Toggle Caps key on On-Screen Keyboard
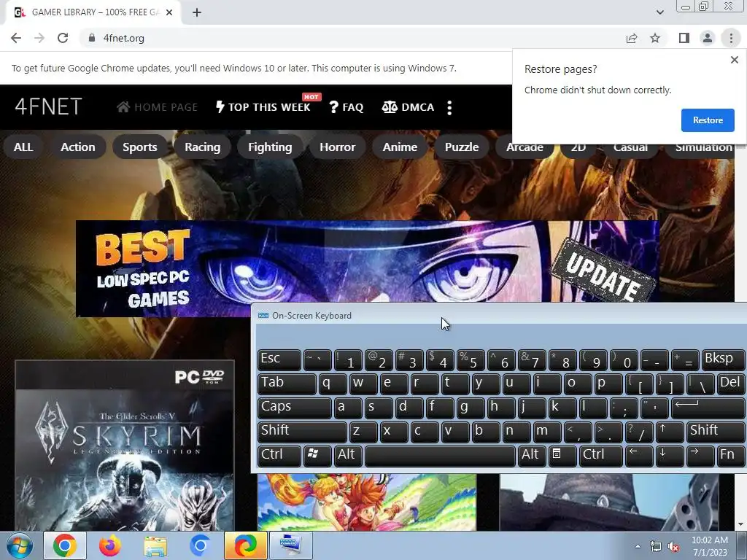 coord(295,407)
